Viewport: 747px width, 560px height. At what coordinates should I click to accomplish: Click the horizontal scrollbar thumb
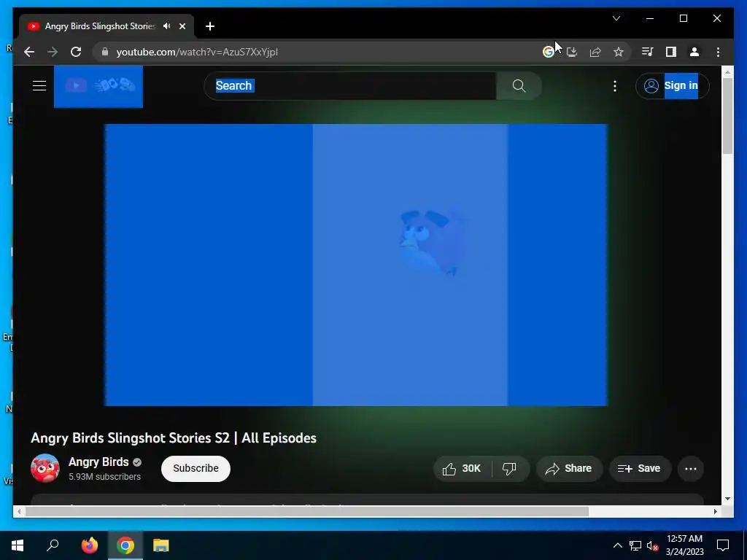pos(307,511)
